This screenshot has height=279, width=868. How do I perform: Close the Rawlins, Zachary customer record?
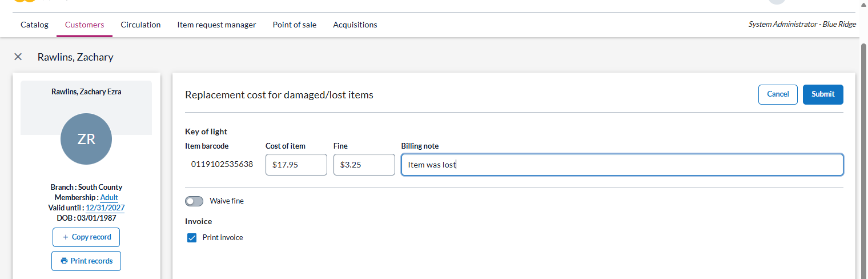click(18, 57)
